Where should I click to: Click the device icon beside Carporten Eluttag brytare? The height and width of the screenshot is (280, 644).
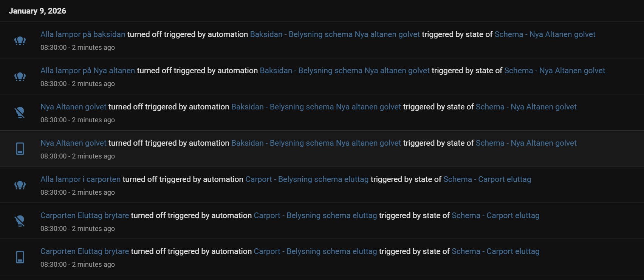tap(20, 257)
